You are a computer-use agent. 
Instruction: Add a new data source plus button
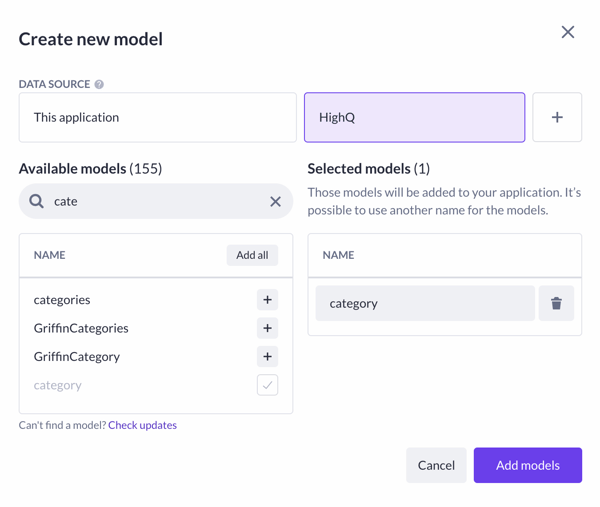[557, 117]
